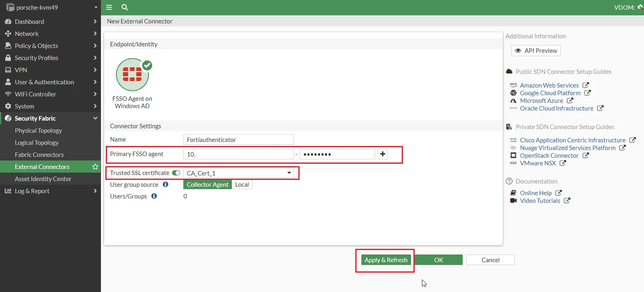Select Local as user group source
The height and width of the screenshot is (292, 644).
click(x=242, y=184)
